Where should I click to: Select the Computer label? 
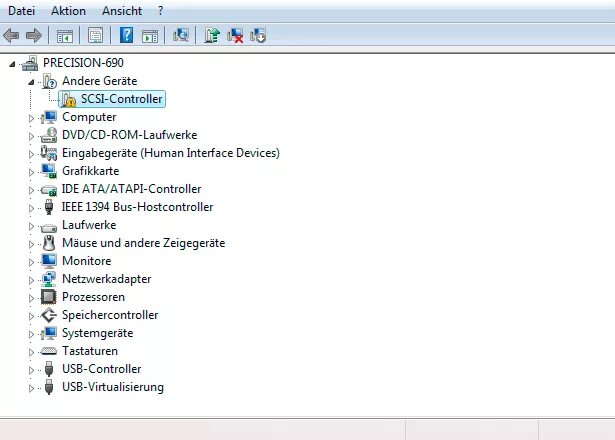(89, 117)
